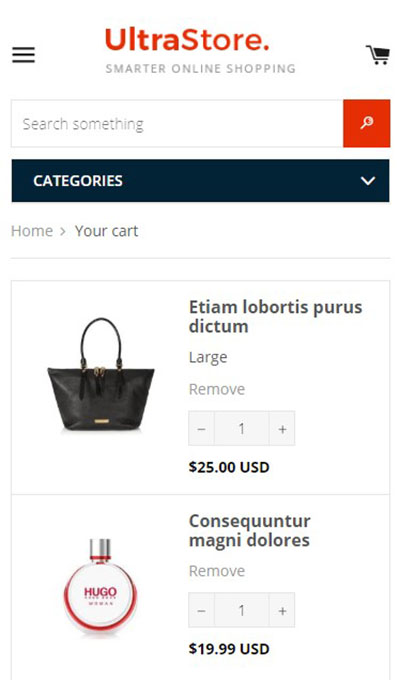Go to Home breadcrumb
Image resolution: width=400 pixels, height=680 pixels.
[32, 231]
